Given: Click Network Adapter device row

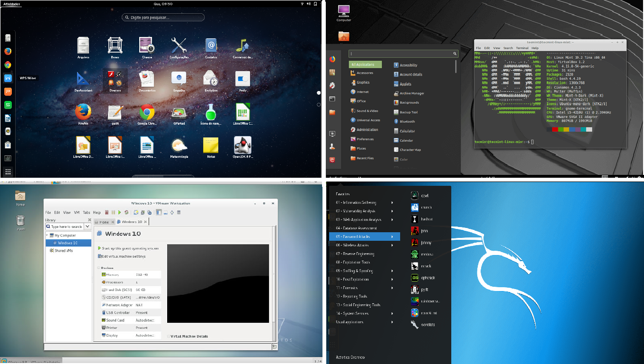Looking at the screenshot, I should tap(131, 305).
